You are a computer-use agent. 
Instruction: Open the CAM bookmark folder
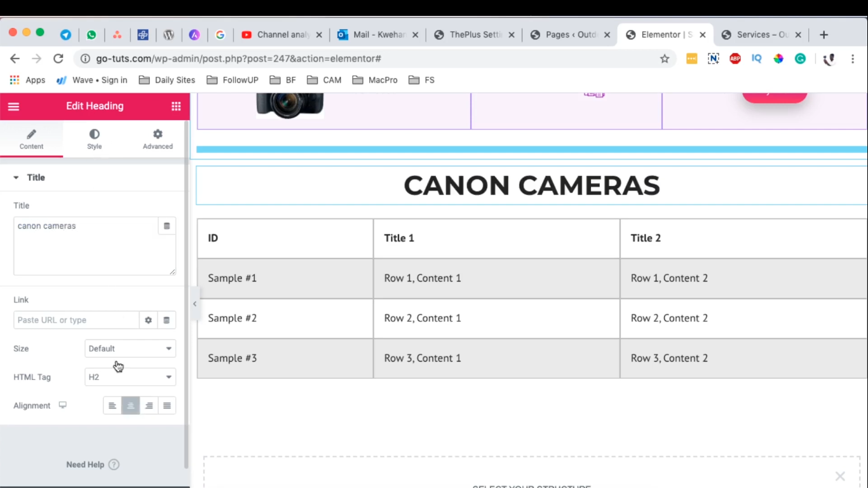point(324,80)
